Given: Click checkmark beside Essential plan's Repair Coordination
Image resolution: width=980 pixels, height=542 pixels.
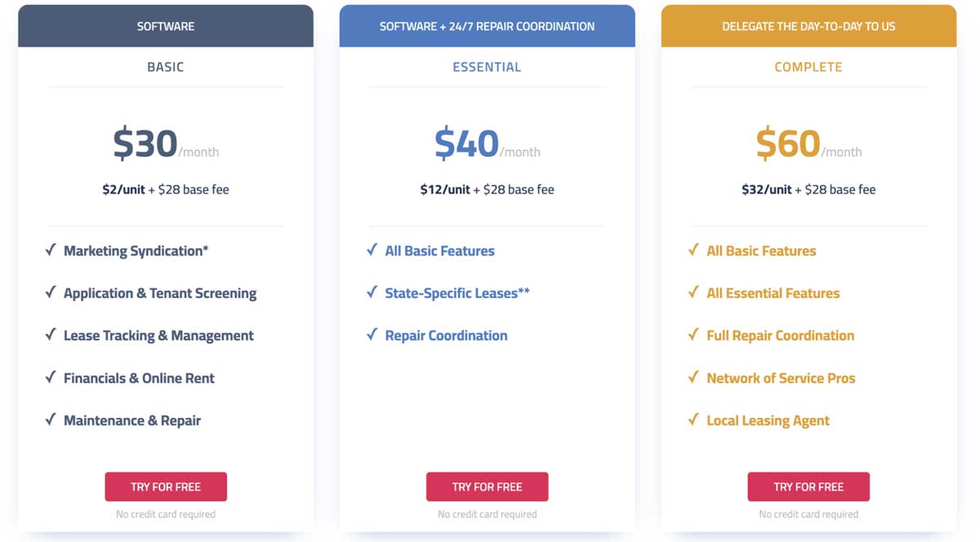Looking at the screenshot, I should pyautogui.click(x=372, y=335).
